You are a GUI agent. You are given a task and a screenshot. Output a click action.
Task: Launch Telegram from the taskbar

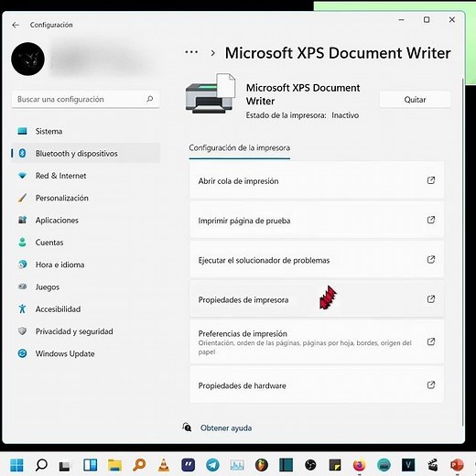[212, 465]
